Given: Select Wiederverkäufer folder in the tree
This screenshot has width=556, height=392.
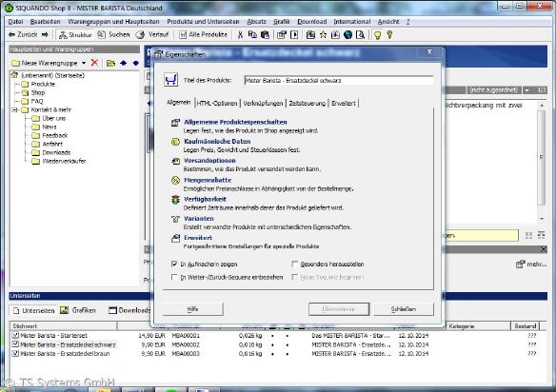Looking at the screenshot, I should click(x=59, y=161).
